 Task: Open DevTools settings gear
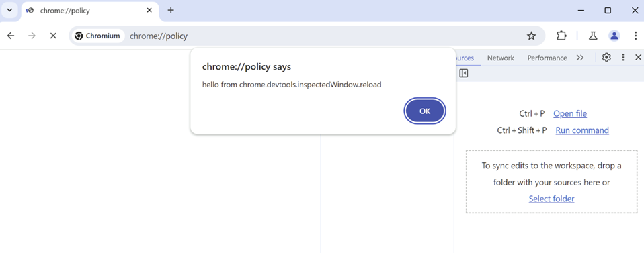tap(606, 58)
